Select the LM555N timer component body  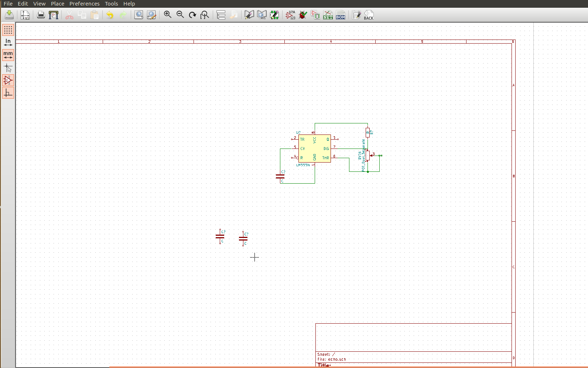click(315, 149)
